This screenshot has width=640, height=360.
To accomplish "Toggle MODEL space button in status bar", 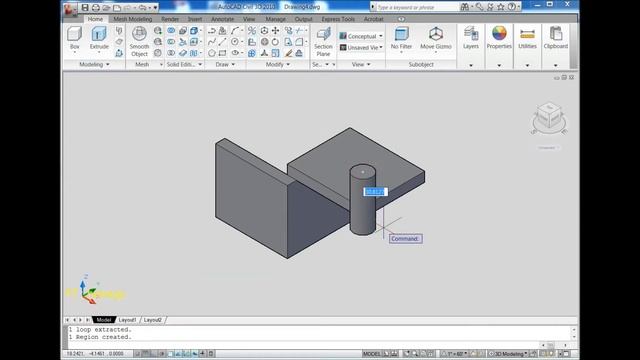I will pyautogui.click(x=371, y=353).
